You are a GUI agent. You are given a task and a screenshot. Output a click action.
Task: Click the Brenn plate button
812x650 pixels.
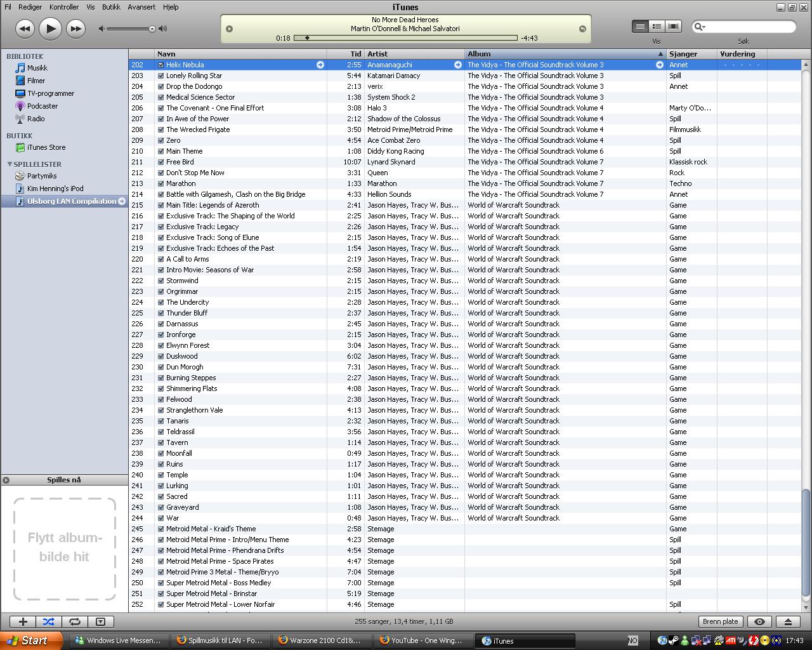click(x=720, y=622)
